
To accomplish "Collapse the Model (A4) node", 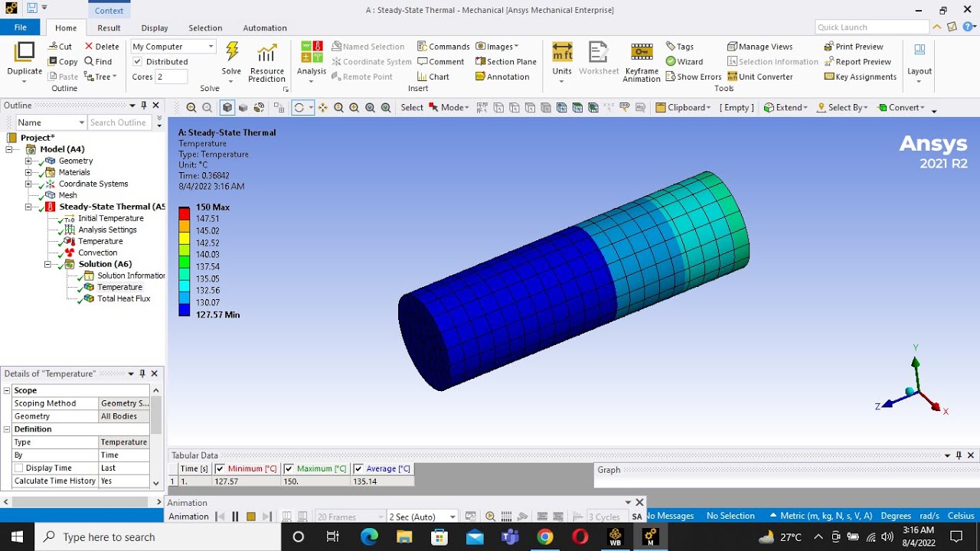I will coord(9,149).
